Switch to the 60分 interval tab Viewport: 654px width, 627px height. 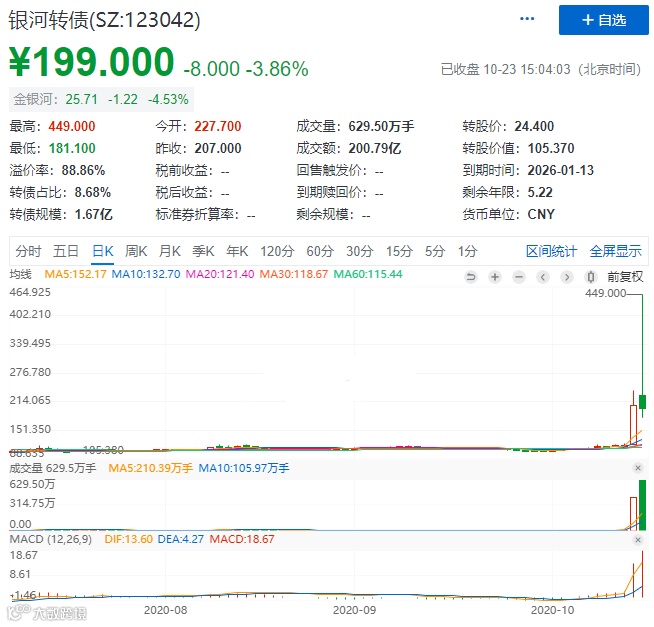coord(320,251)
